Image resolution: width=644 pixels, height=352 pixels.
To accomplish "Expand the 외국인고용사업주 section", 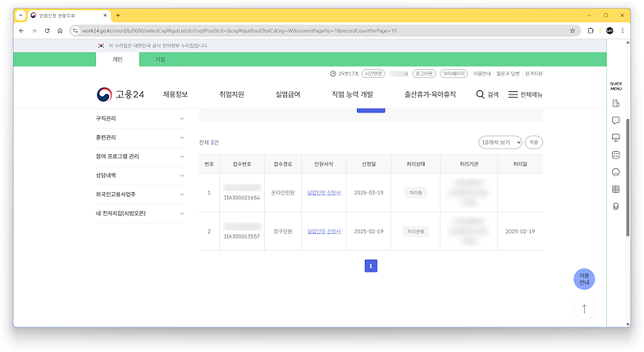I will coord(140,194).
